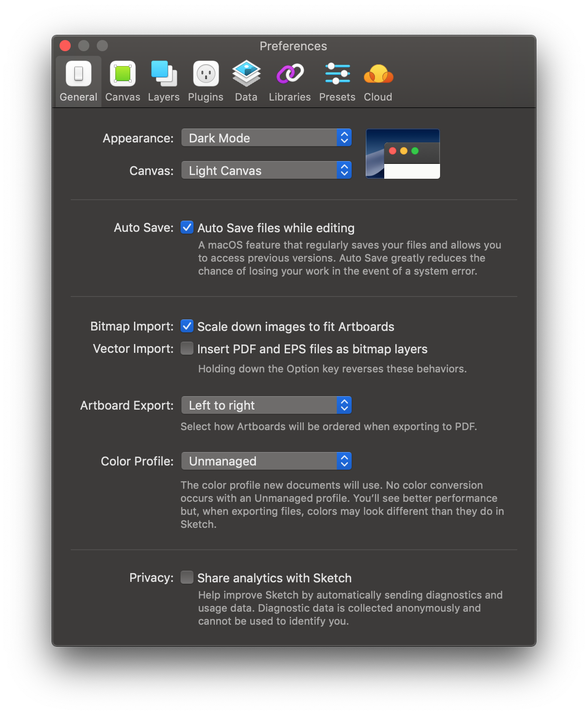Select the Data stack icon
This screenshot has width=588, height=715.
246,74
